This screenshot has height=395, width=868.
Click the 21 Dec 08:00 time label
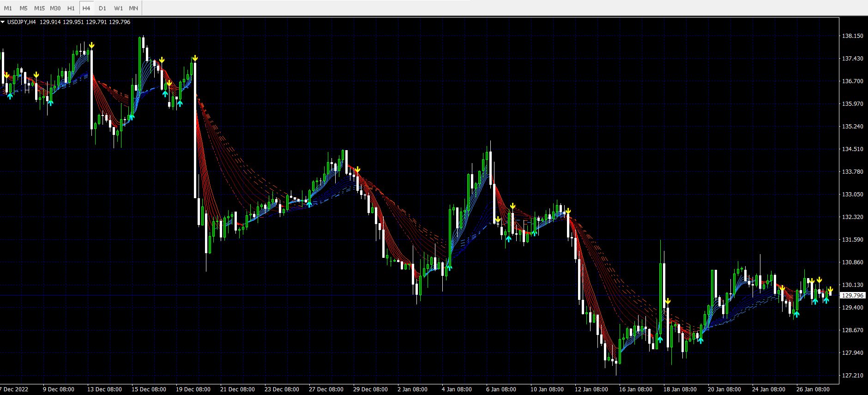pos(237,389)
